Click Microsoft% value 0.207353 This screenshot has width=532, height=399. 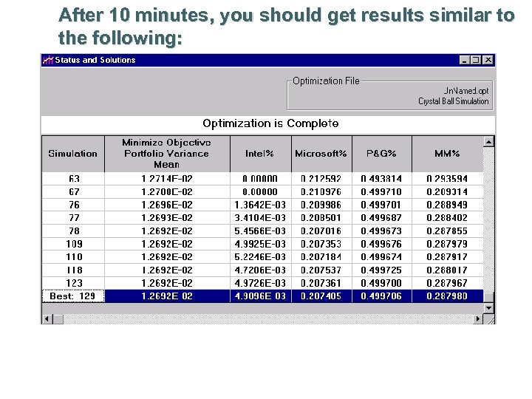[x=321, y=244]
